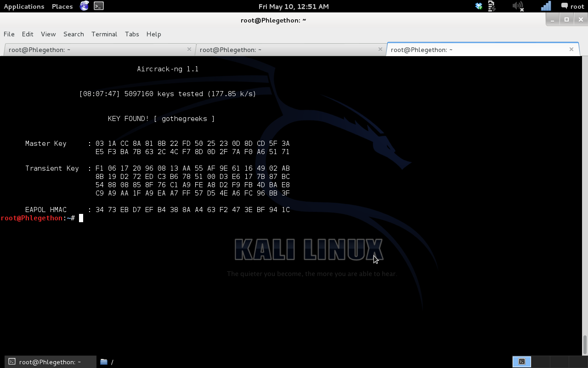
Task: Click the terminal window title bar text
Action: 273,20
